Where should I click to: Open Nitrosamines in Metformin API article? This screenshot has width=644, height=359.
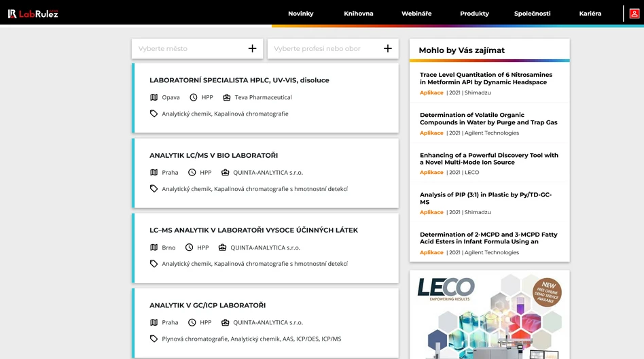click(x=486, y=78)
